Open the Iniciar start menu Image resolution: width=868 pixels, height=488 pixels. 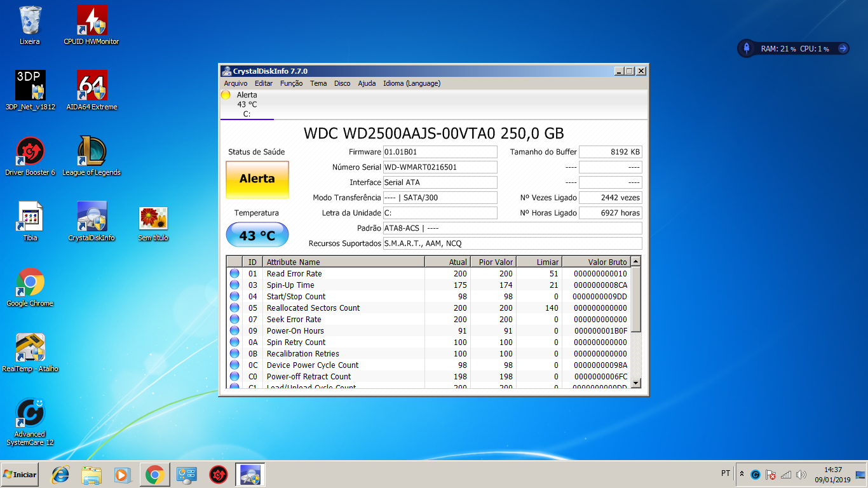coord(20,474)
